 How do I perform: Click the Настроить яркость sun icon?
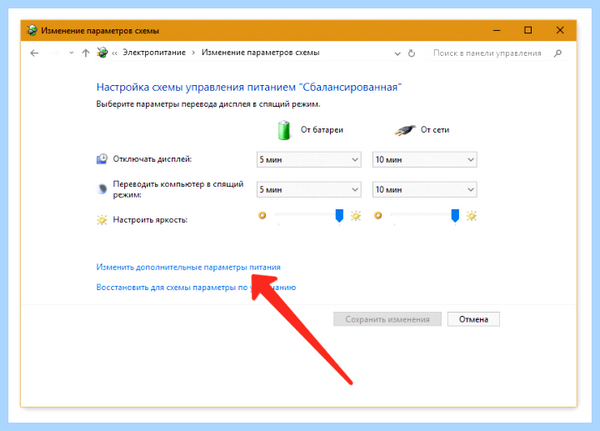click(102, 220)
